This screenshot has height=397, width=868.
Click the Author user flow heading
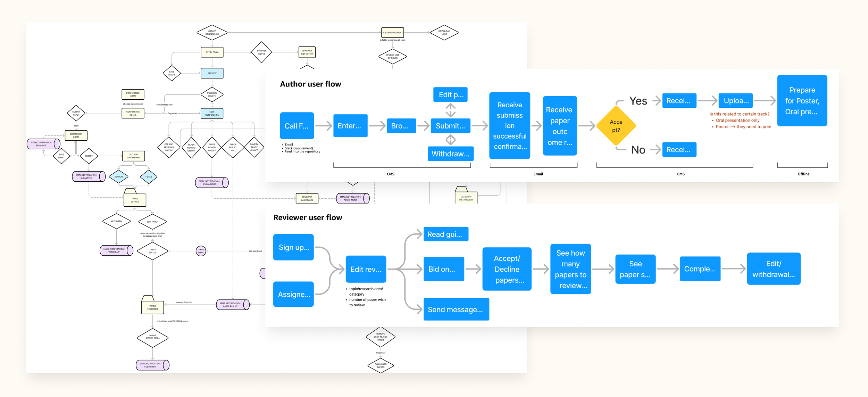click(x=310, y=84)
